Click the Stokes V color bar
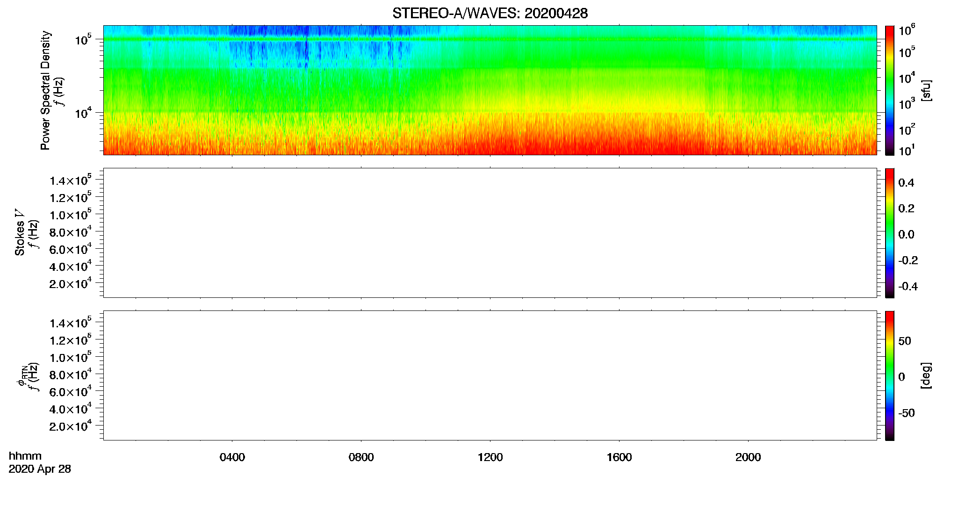This screenshot has height=505, width=980. pyautogui.click(x=889, y=233)
